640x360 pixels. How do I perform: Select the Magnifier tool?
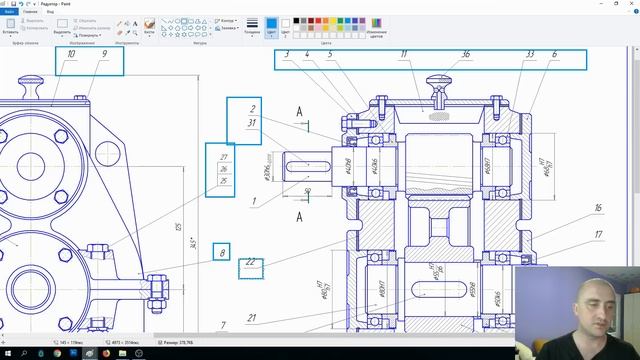pyautogui.click(x=135, y=33)
